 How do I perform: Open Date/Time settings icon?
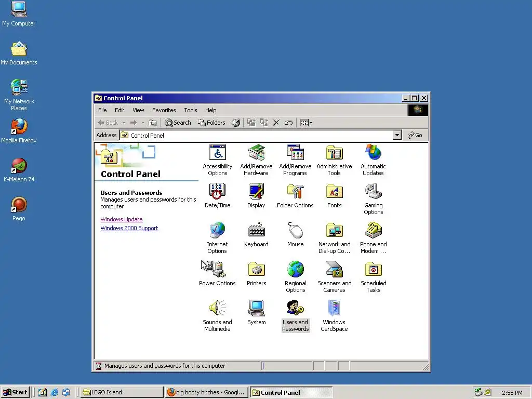pos(218,196)
